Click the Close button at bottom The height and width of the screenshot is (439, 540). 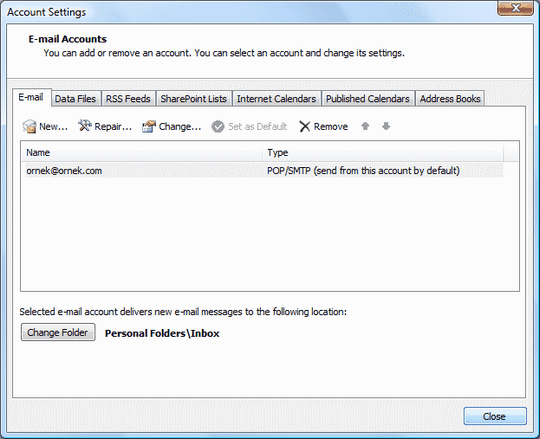point(495,416)
